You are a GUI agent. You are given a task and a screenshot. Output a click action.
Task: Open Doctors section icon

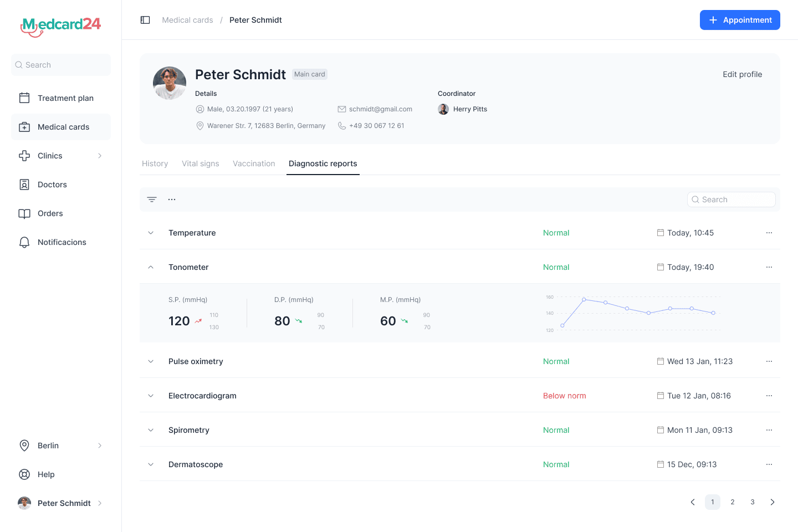(24, 185)
